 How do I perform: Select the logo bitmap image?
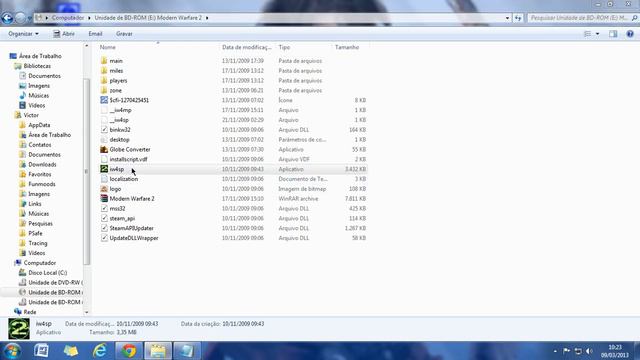115,189
